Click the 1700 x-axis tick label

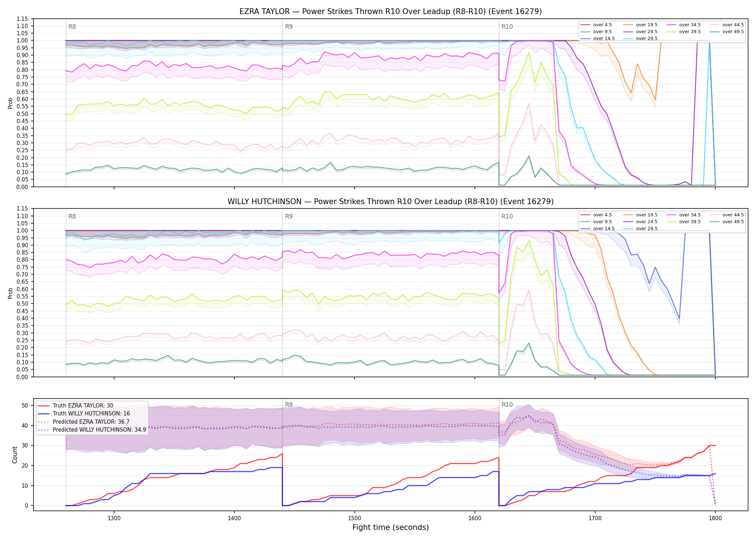pyautogui.click(x=595, y=518)
